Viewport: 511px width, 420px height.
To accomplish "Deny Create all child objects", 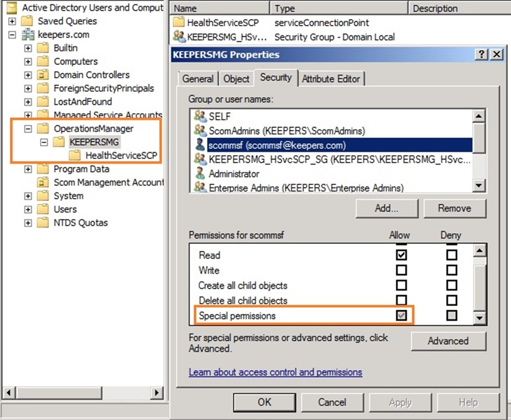I will point(451,285).
